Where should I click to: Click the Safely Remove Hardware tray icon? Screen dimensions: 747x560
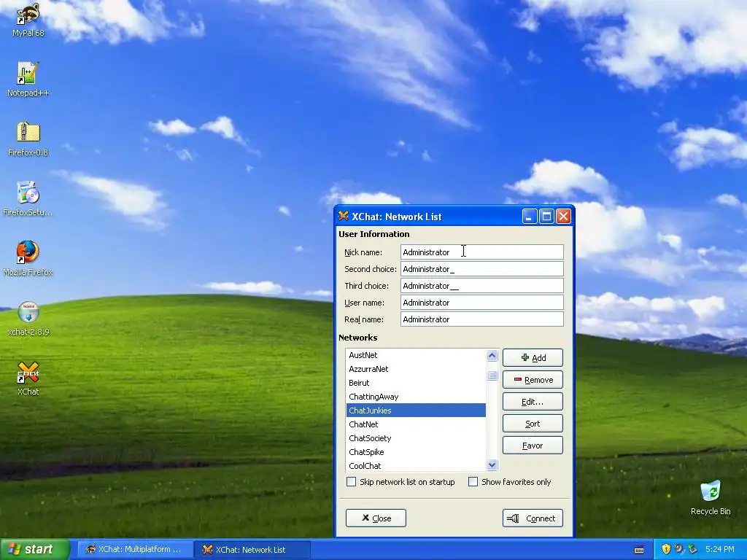tap(693, 549)
